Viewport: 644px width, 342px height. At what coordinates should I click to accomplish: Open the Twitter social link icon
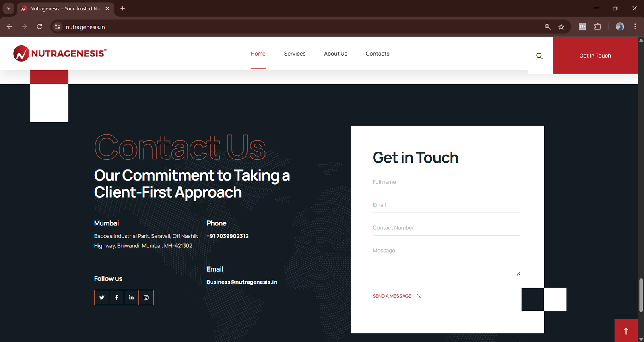click(x=102, y=298)
